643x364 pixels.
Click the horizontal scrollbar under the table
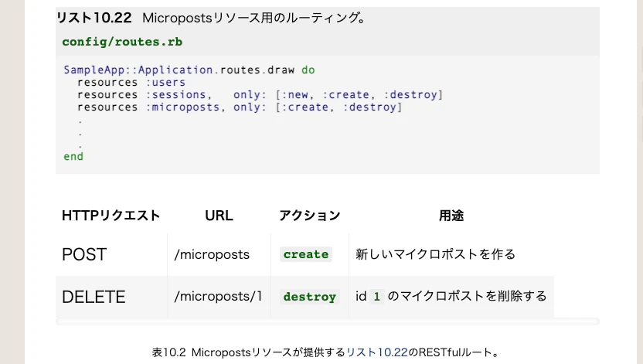coord(327,321)
